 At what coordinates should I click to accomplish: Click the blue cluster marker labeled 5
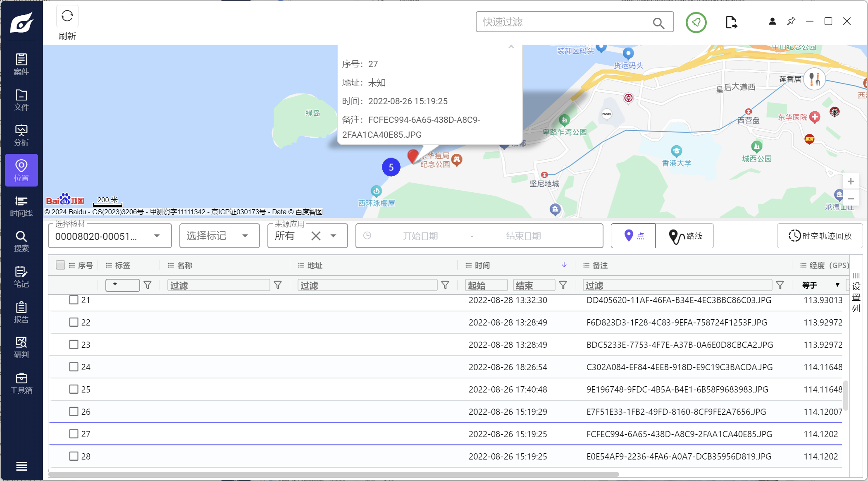click(391, 167)
